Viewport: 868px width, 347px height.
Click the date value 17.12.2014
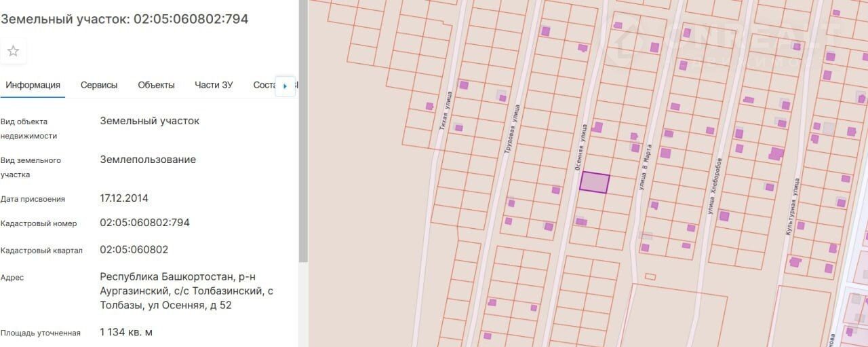point(123,198)
